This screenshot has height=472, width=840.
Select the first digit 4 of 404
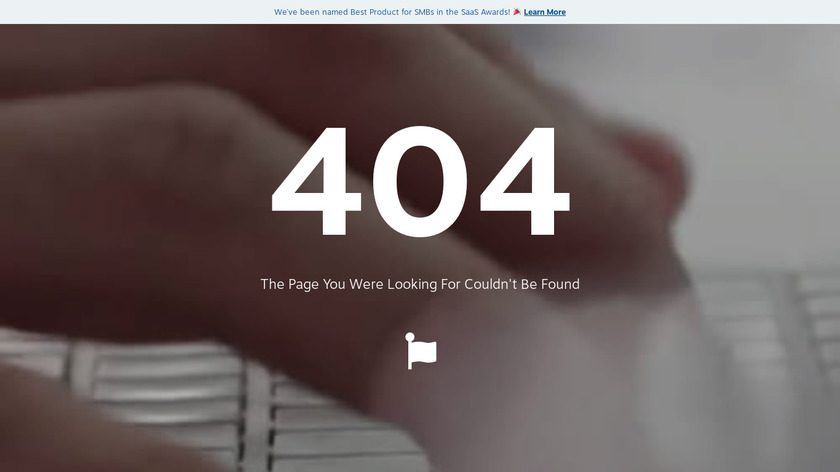pyautogui.click(x=317, y=181)
